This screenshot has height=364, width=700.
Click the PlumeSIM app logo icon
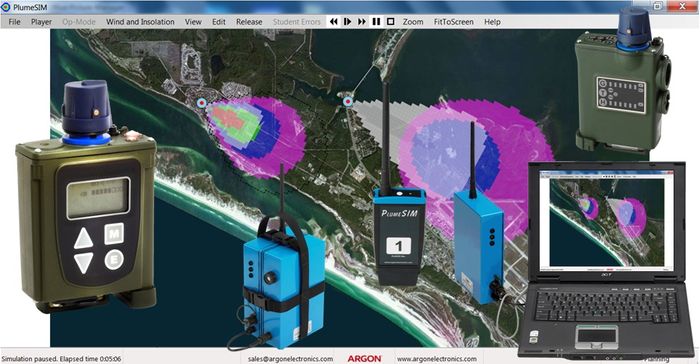click(x=6, y=7)
